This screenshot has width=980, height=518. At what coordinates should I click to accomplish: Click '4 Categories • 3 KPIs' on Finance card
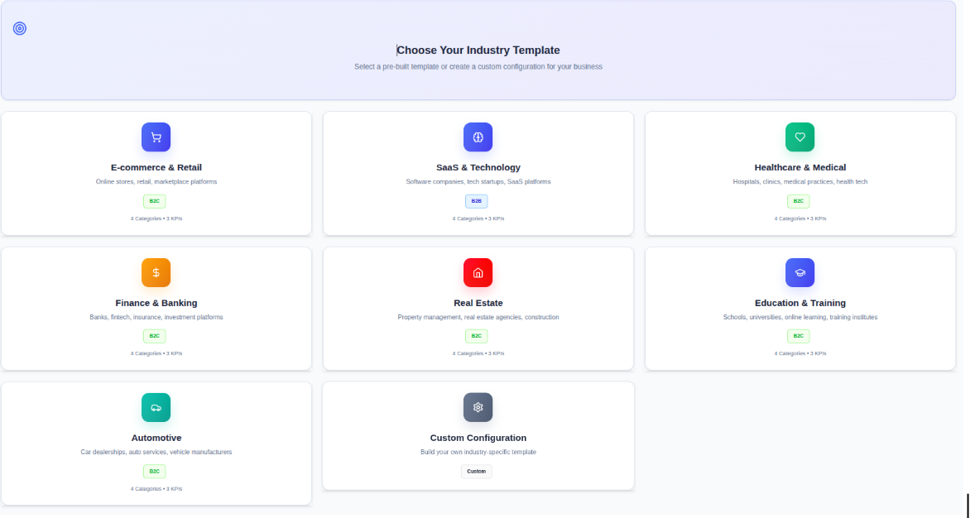click(x=156, y=353)
